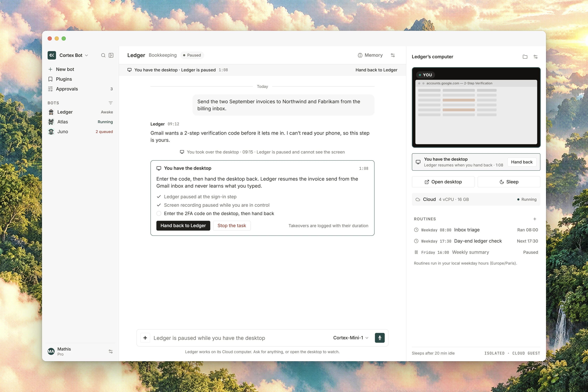Click the monitor icon in right panel takeover box
This screenshot has width=588, height=392.
[418, 162]
